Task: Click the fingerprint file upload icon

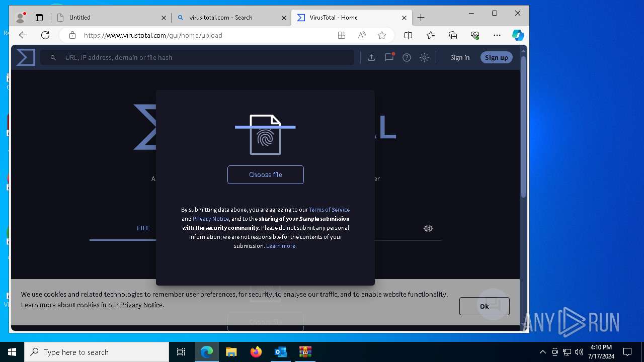Action: point(265,134)
